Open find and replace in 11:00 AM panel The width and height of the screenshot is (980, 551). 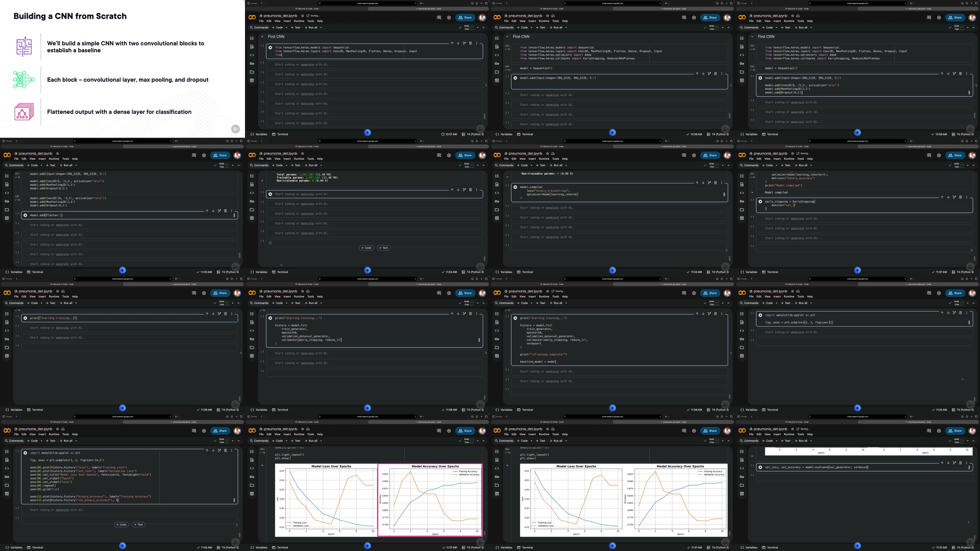(x=7, y=184)
